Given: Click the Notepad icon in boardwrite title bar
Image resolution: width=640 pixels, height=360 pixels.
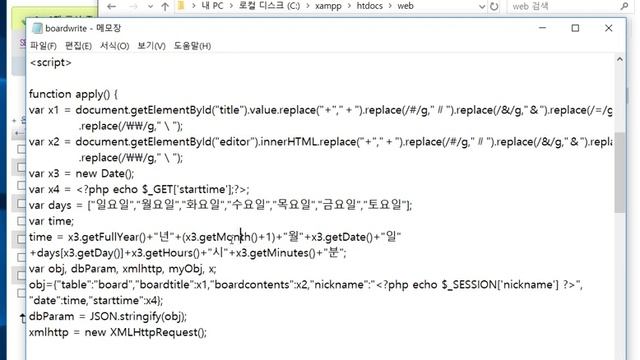Looking at the screenshot, I should point(37,28).
